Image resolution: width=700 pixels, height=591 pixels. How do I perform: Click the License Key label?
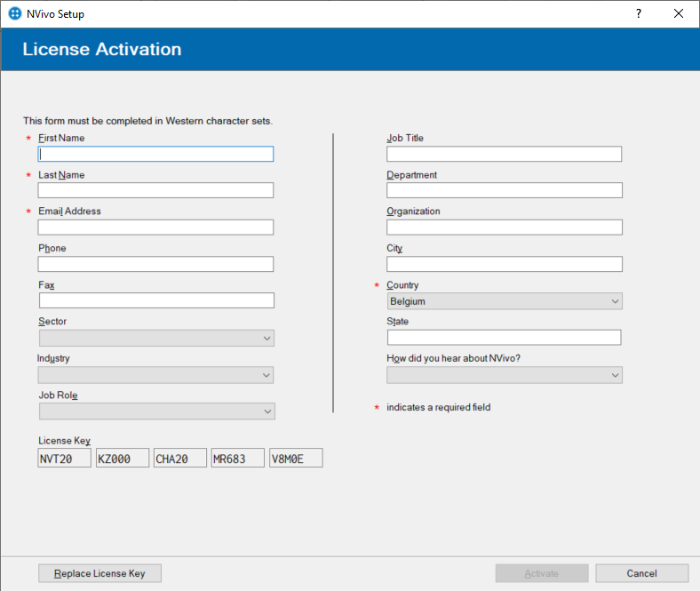click(x=64, y=441)
